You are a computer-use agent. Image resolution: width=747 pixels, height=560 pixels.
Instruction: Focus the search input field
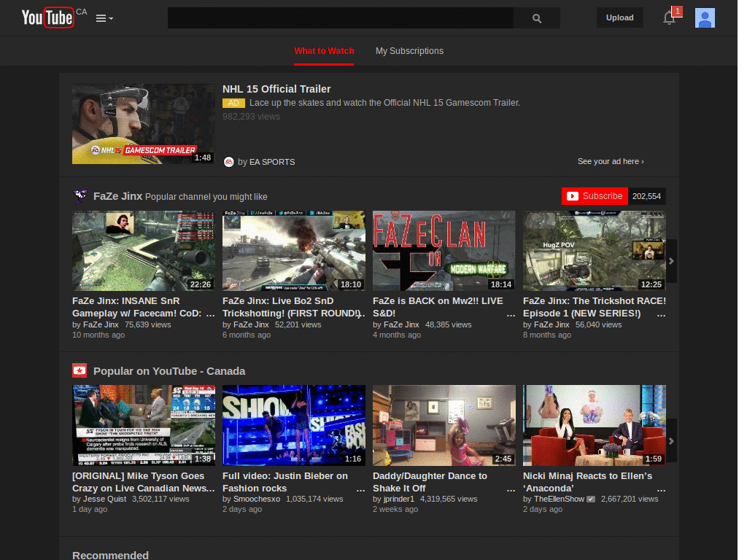click(x=341, y=18)
